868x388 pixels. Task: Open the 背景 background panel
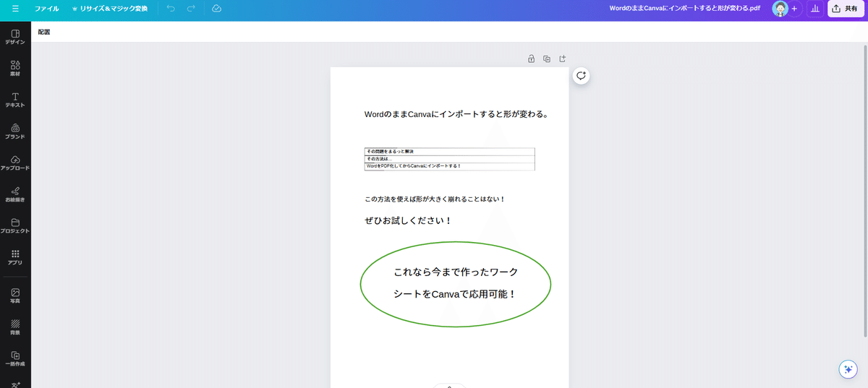(15, 327)
